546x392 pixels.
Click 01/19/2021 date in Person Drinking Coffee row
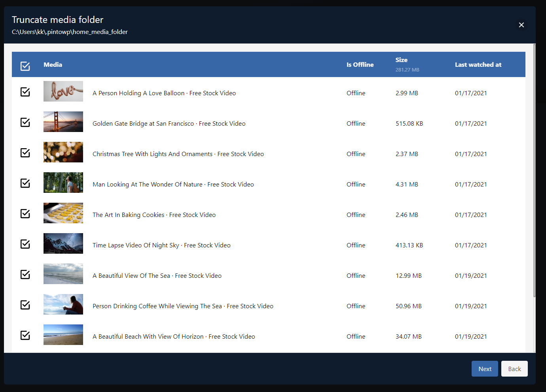471,306
